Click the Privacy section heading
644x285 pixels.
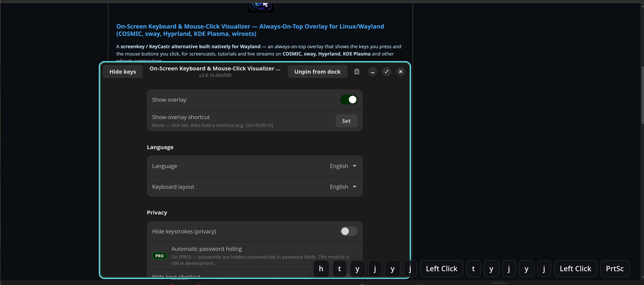[157, 212]
